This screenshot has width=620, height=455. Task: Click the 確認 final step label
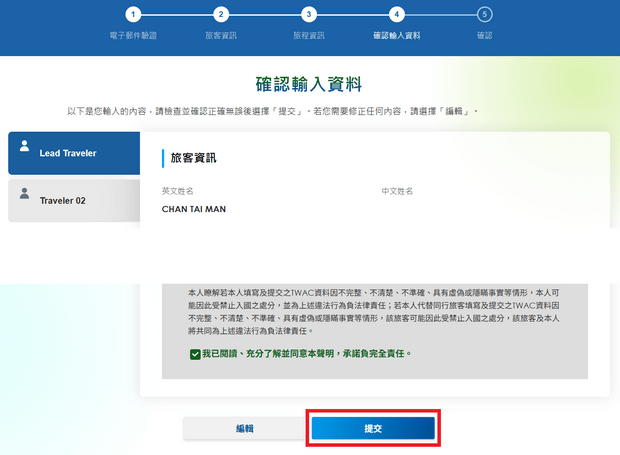coord(485,36)
